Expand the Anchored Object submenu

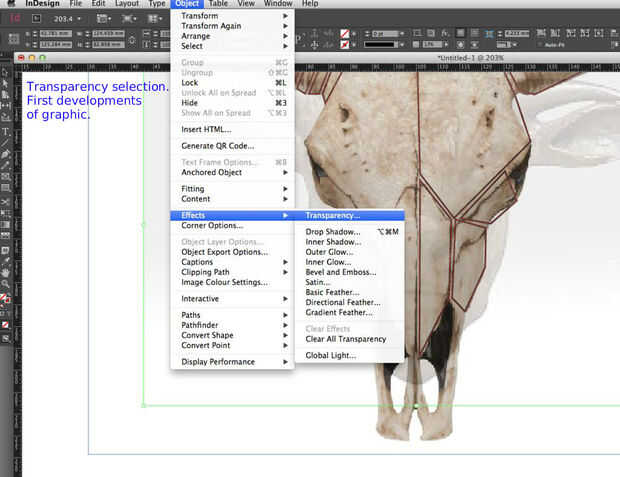coord(232,172)
